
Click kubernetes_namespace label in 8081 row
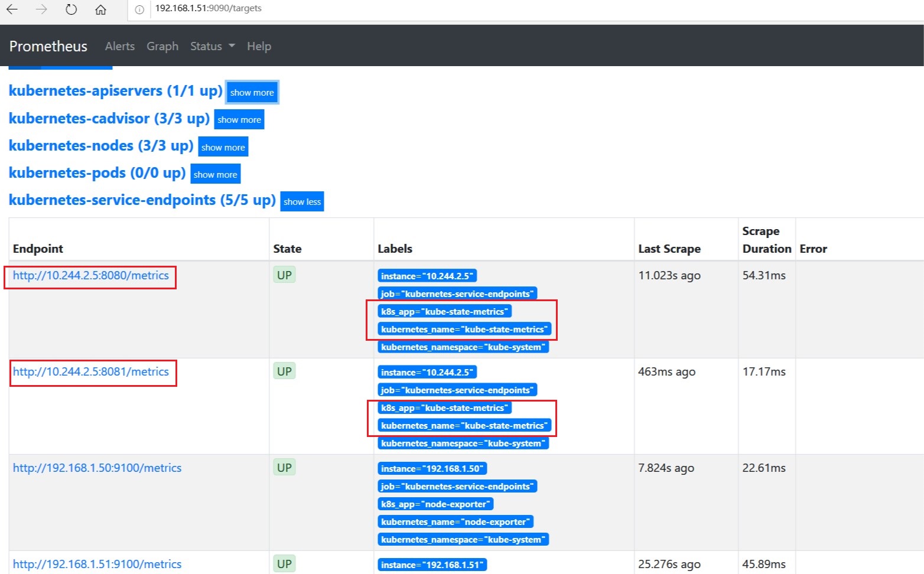point(463,443)
